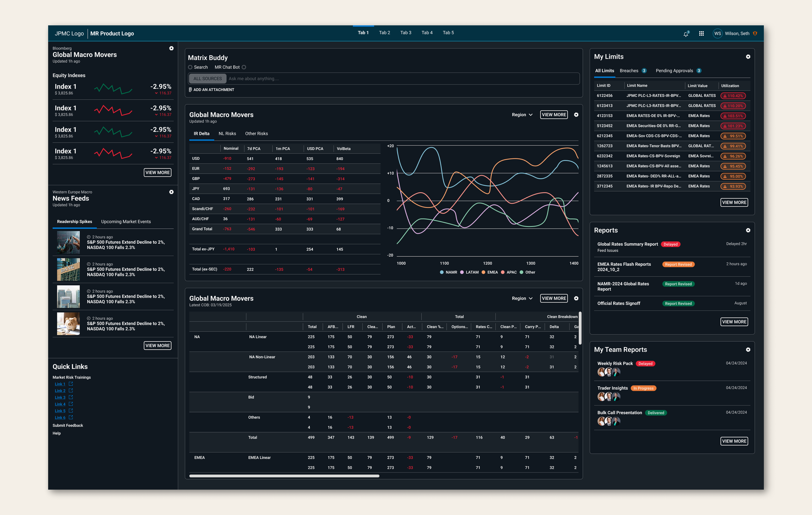This screenshot has width=812, height=515.
Task: Select the Search radio button
Action: point(190,67)
